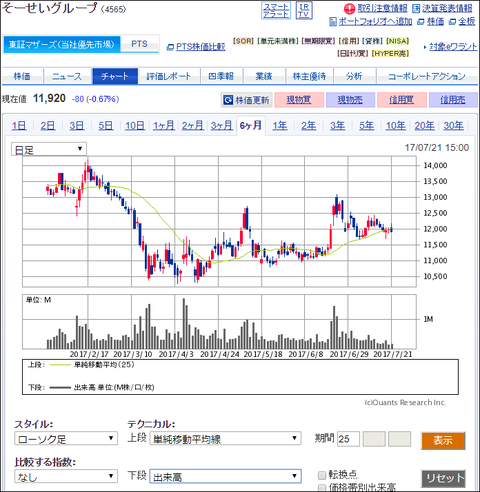The image size is (480, 492).
Task: Click the orange 表示 button
Action: click(x=443, y=441)
